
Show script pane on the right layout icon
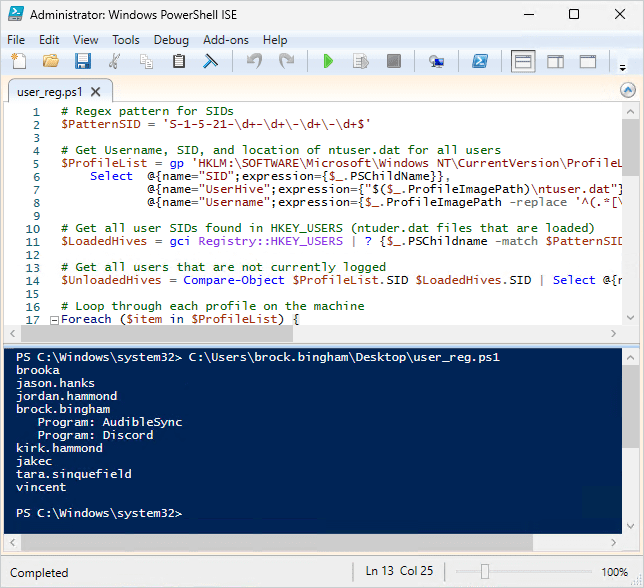click(x=555, y=62)
